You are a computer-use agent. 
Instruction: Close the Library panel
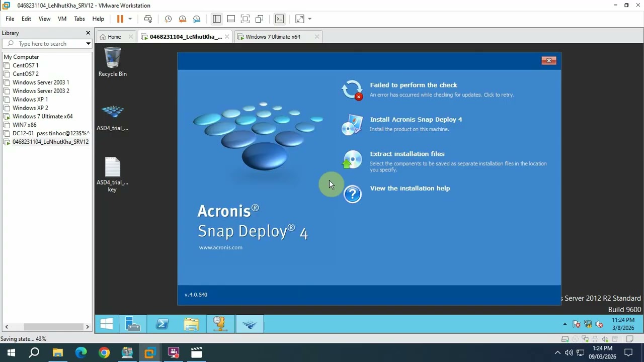pyautogui.click(x=88, y=33)
